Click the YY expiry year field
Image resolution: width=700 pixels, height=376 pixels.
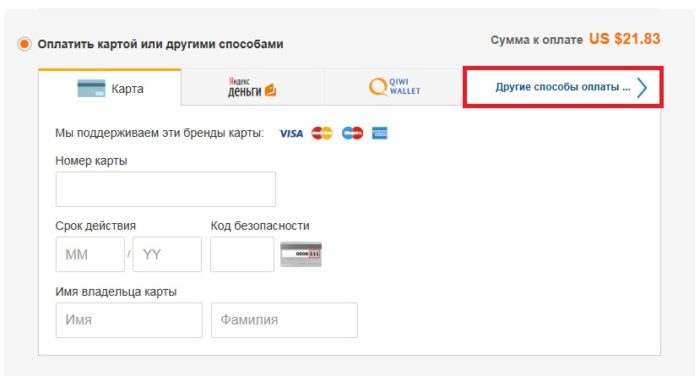click(x=167, y=255)
